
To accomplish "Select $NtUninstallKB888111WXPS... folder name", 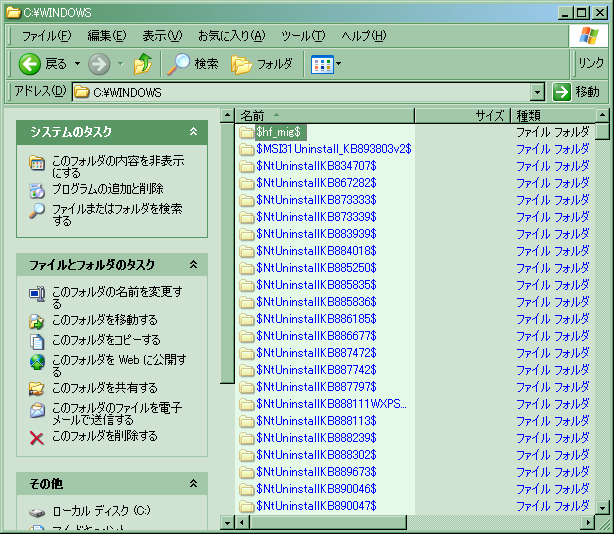I will [331, 404].
